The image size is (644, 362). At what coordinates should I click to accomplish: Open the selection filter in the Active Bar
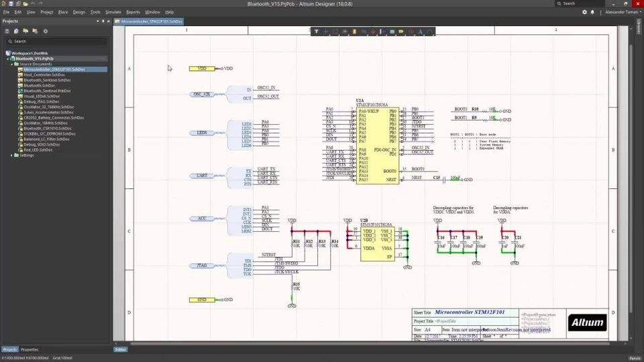[x=316, y=32]
